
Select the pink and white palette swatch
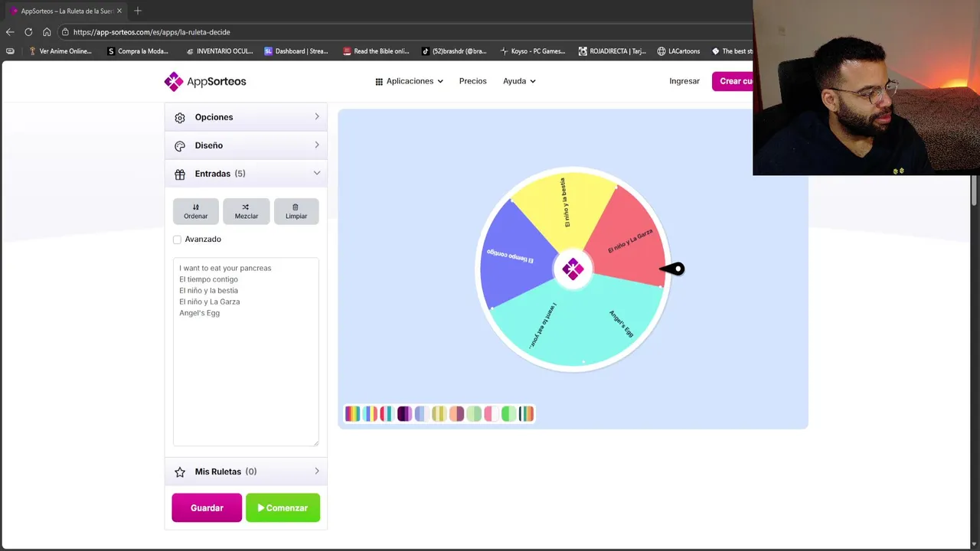491,414
